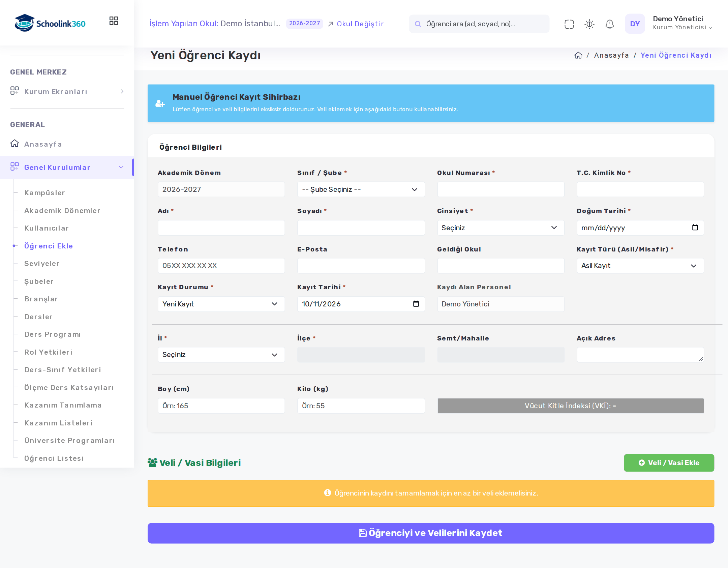The image size is (728, 568).
Task: Open the Sınıf / Şube dropdown
Action: point(361,189)
